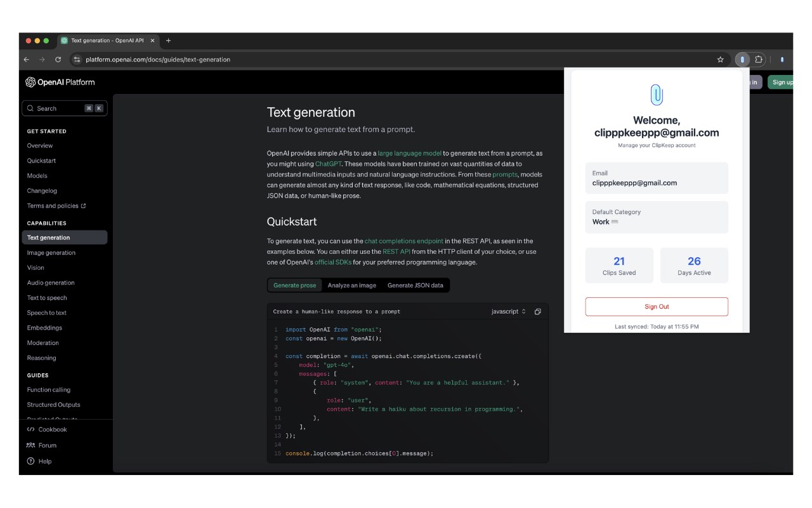Click the ClipKeep extension icon in toolbar
The height and width of the screenshot is (508, 812).
[x=742, y=59]
